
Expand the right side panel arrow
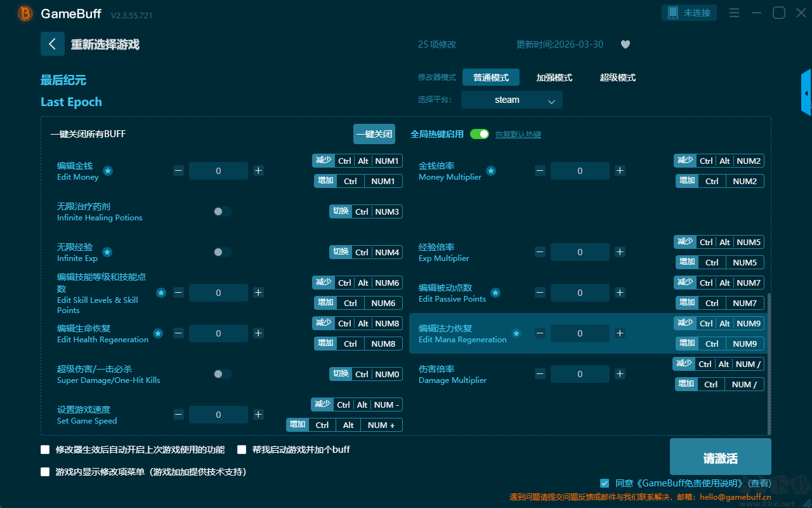(x=806, y=93)
